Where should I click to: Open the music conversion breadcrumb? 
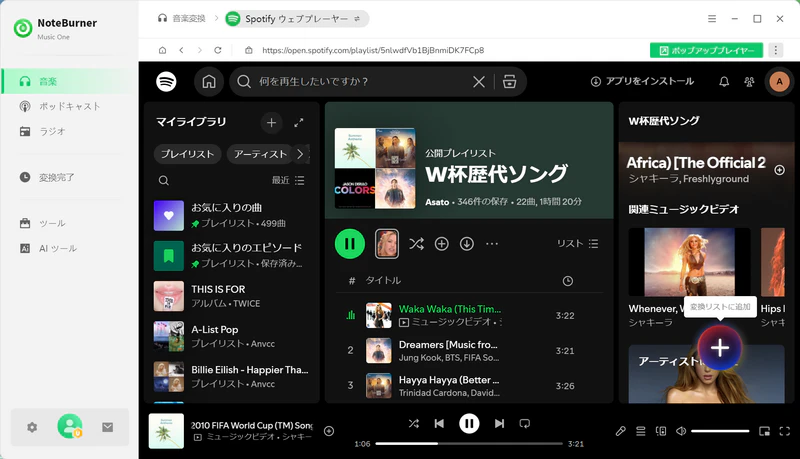[x=182, y=19]
